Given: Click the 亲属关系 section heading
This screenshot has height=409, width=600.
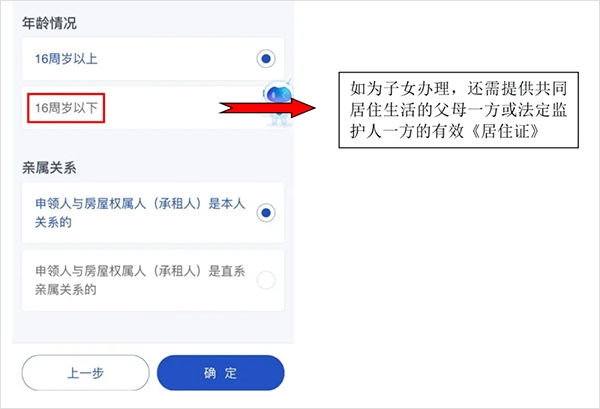Looking at the screenshot, I should [49, 168].
